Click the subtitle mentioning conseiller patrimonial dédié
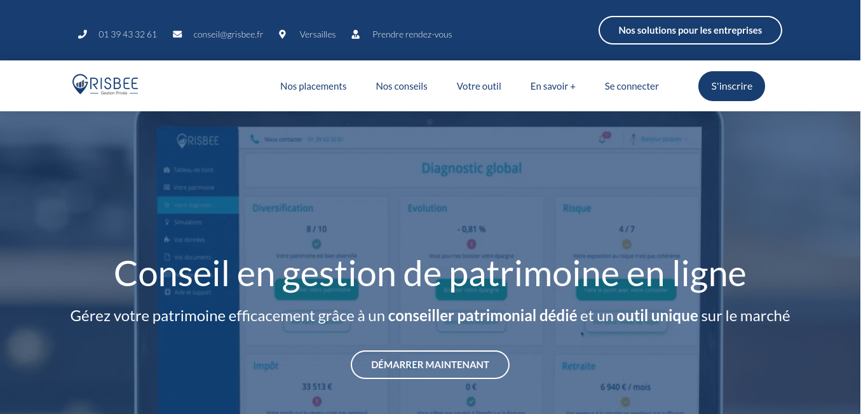868x414 pixels. tap(430, 315)
